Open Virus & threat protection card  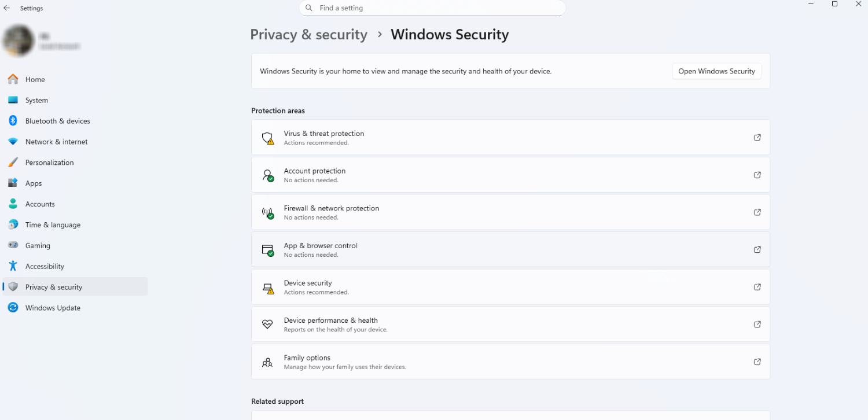click(x=510, y=138)
